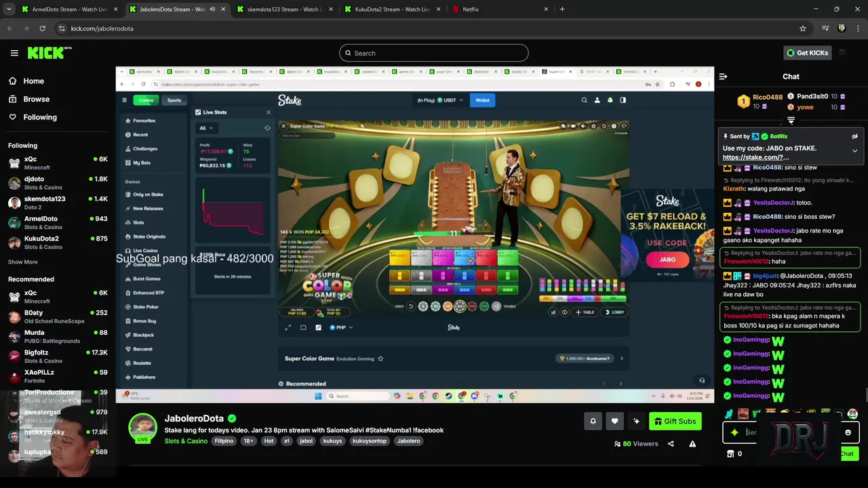This screenshot has width=868, height=488.
Task: View site information icon in address bar
Action: pos(62,28)
